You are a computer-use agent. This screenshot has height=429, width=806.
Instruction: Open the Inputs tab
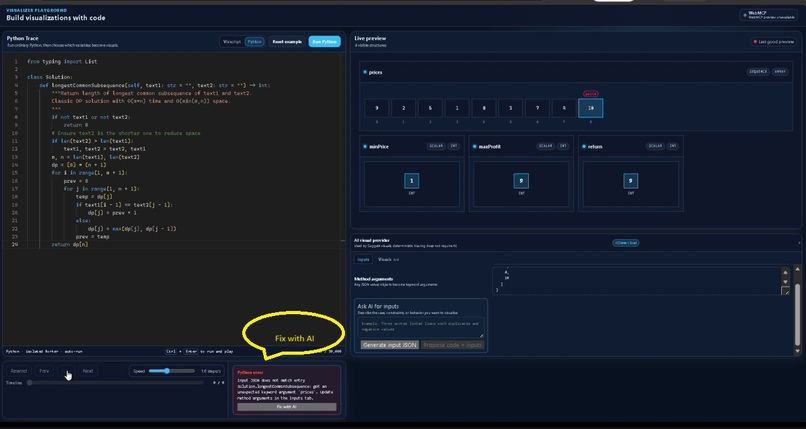pyautogui.click(x=363, y=259)
